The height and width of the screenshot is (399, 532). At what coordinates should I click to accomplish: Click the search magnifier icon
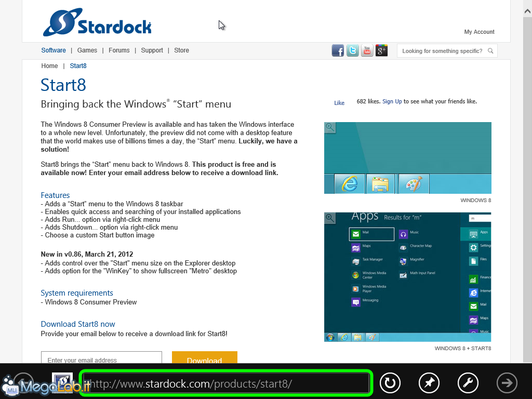[490, 51]
